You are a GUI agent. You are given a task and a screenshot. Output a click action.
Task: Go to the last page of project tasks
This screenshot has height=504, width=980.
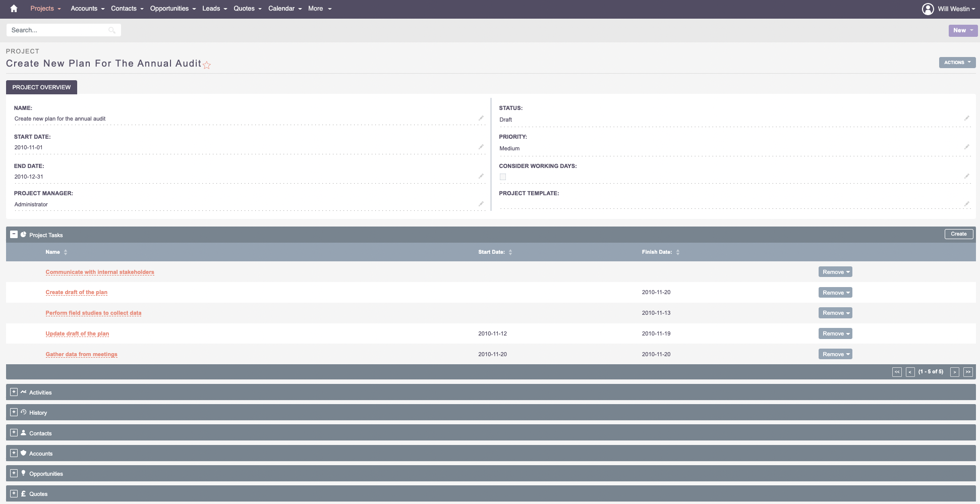coord(967,372)
